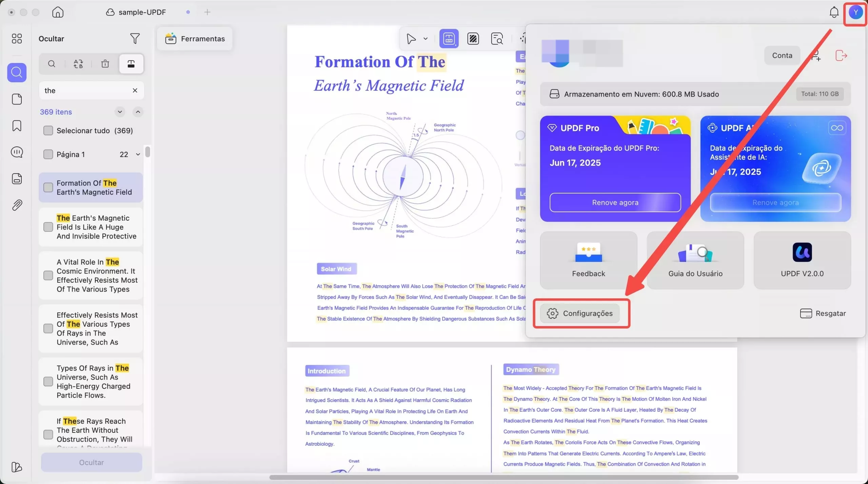Image resolution: width=868 pixels, height=484 pixels.
Task: Select the cursor pointer tool
Action: (x=411, y=39)
